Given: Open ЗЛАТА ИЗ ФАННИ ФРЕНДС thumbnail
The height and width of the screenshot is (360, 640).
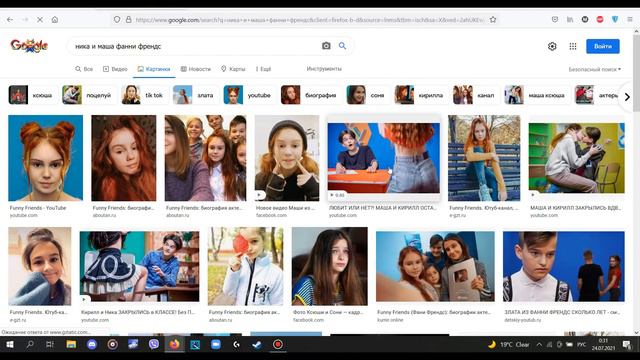Looking at the screenshot, I should pyautogui.click(x=564, y=266).
